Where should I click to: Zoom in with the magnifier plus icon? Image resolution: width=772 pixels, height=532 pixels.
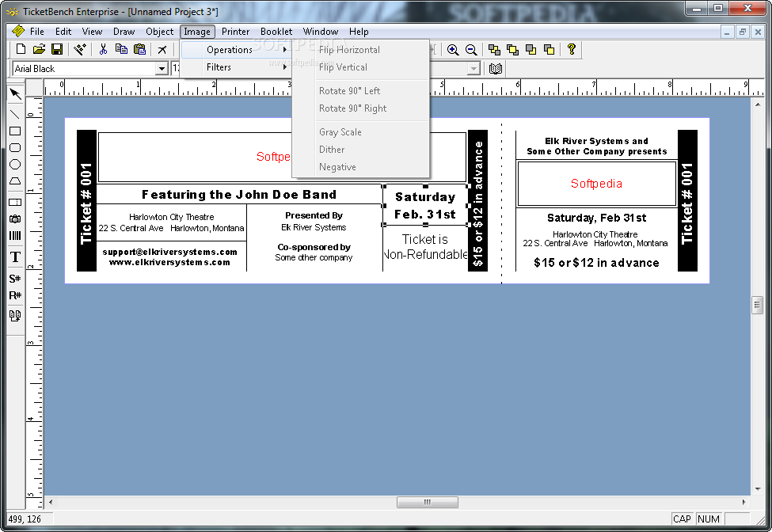pos(453,50)
